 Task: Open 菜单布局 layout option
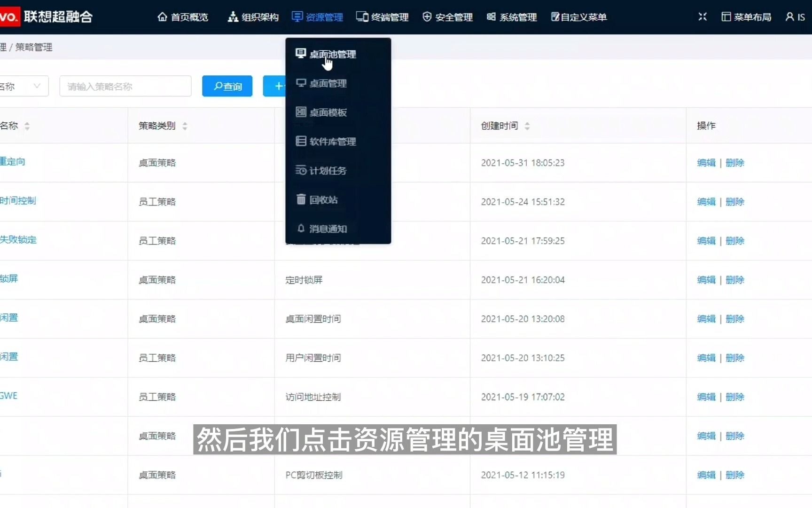[746, 17]
